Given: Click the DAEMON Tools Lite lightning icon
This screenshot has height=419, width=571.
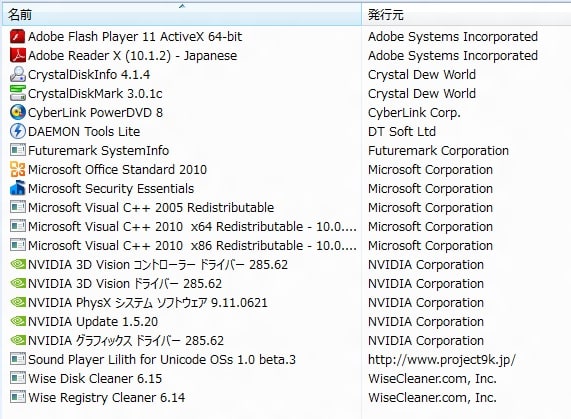Looking at the screenshot, I should click(17, 131).
